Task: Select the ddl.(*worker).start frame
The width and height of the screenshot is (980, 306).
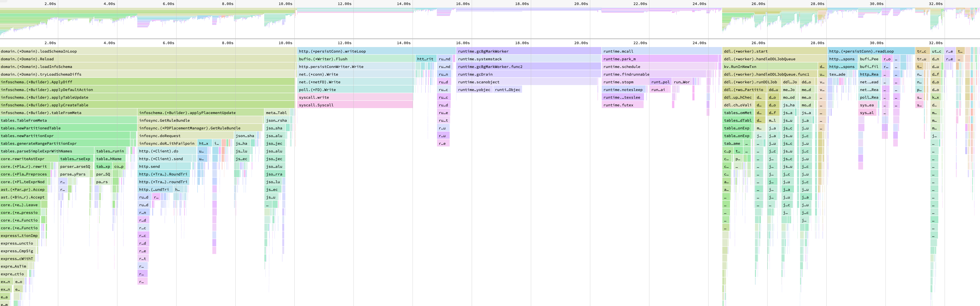Action: click(x=775, y=51)
